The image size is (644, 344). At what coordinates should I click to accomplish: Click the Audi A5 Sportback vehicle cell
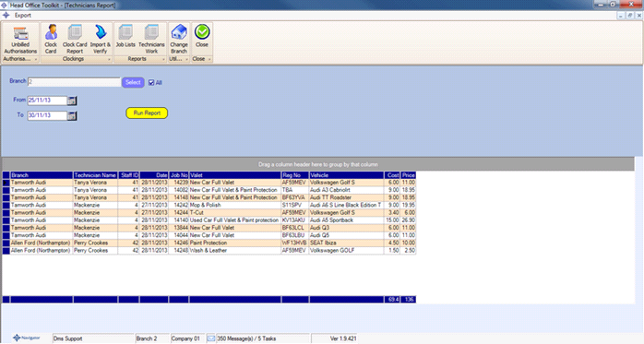click(x=346, y=220)
